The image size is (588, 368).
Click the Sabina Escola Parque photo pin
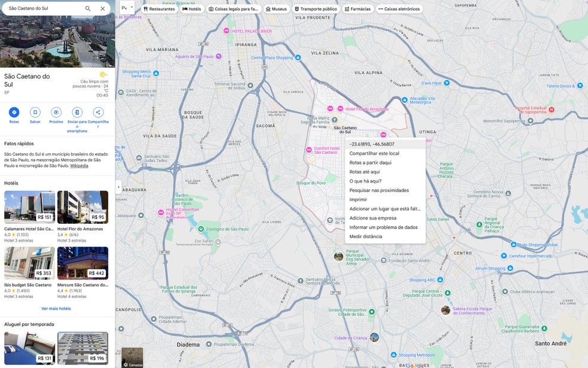tap(446, 311)
